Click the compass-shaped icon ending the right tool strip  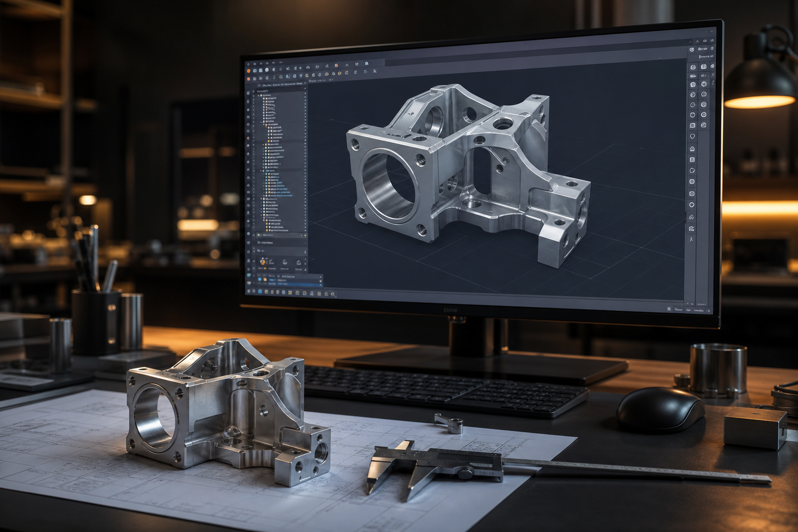(691, 240)
